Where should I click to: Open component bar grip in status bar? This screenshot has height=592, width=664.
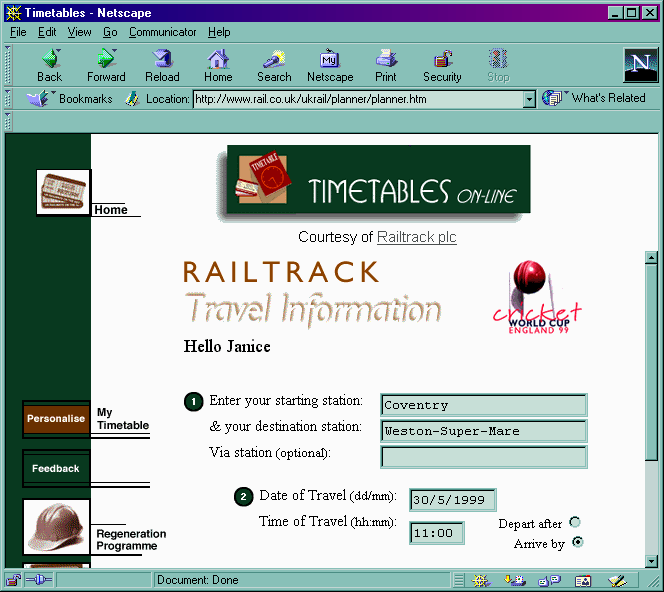(x=459, y=581)
